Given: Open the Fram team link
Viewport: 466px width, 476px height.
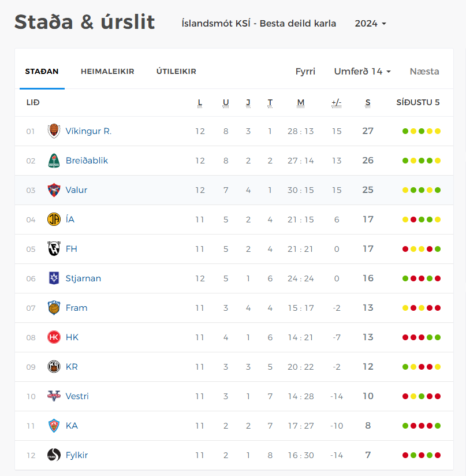Looking at the screenshot, I should point(76,308).
